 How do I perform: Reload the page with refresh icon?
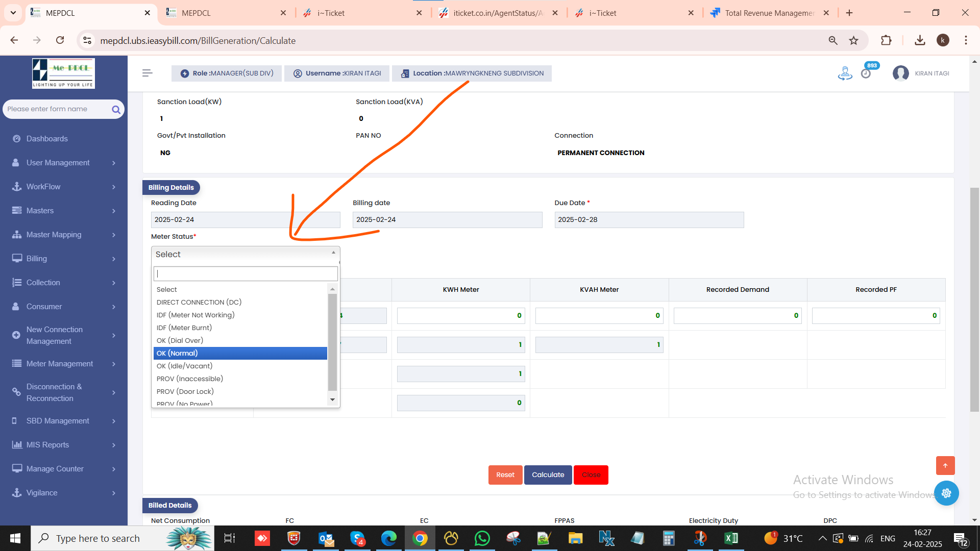pos(60,40)
